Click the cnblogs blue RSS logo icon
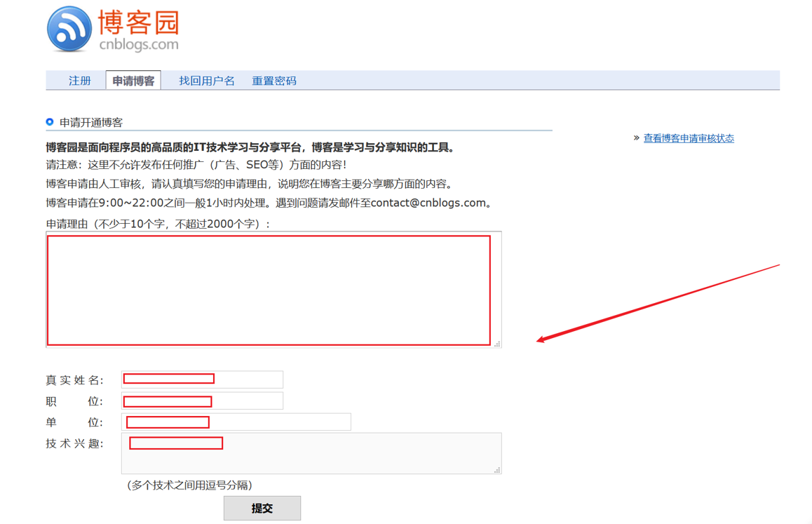 coord(69,29)
